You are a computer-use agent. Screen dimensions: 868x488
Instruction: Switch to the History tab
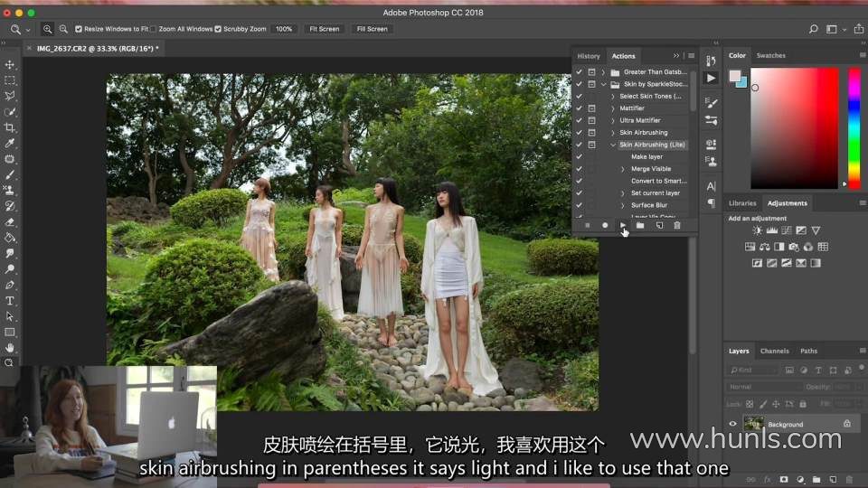click(x=589, y=56)
